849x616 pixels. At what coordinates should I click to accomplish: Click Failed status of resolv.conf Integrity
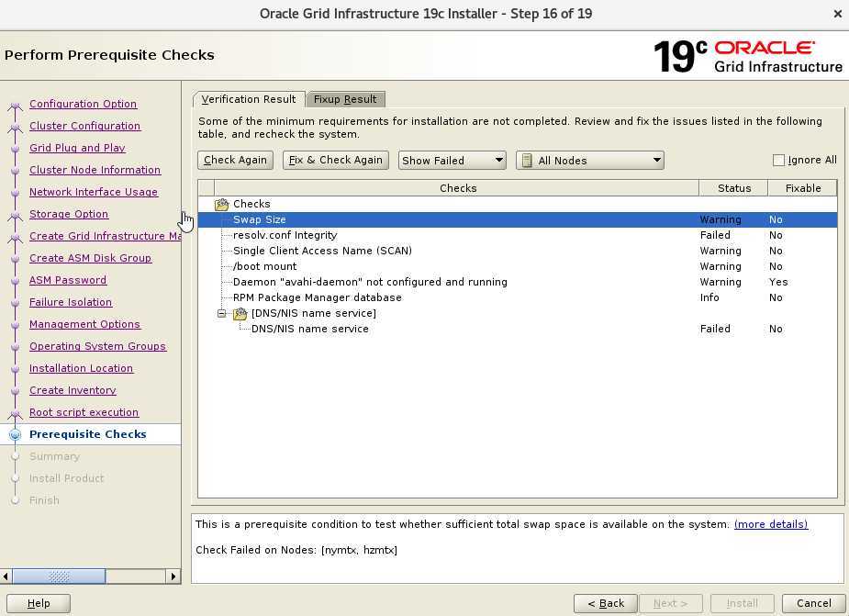tap(715, 235)
